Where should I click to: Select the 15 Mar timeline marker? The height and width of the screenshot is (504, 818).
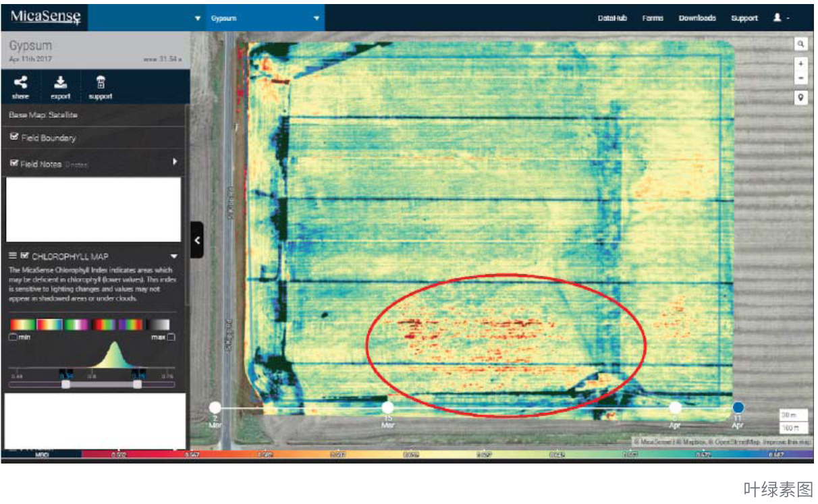point(387,408)
